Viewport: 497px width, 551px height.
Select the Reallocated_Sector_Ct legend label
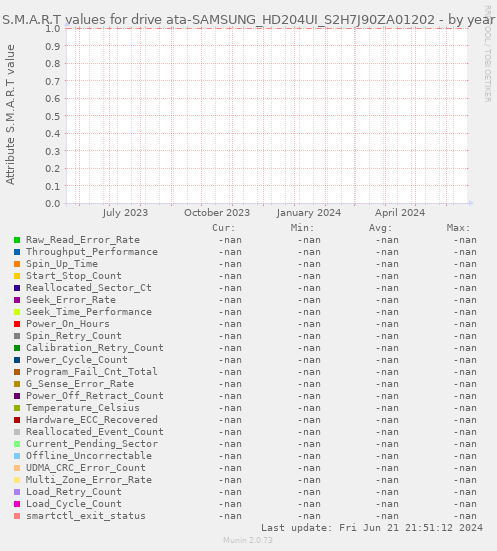tap(89, 288)
